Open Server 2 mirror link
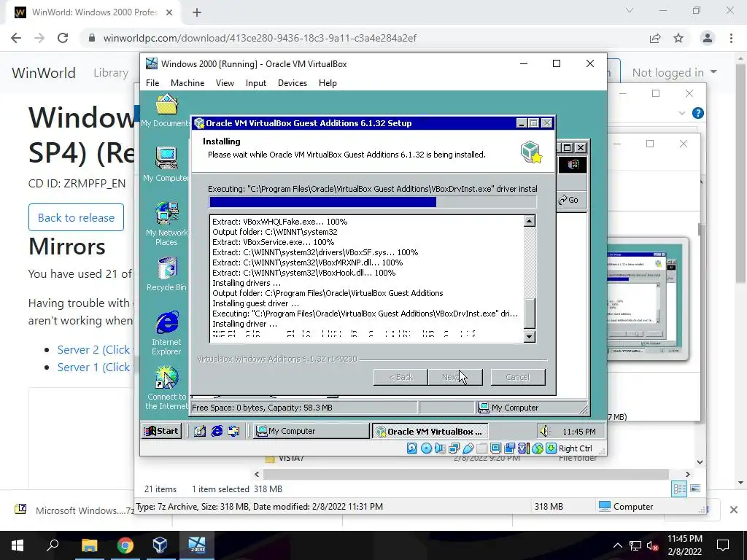Image resolution: width=747 pixels, height=560 pixels. (x=94, y=349)
